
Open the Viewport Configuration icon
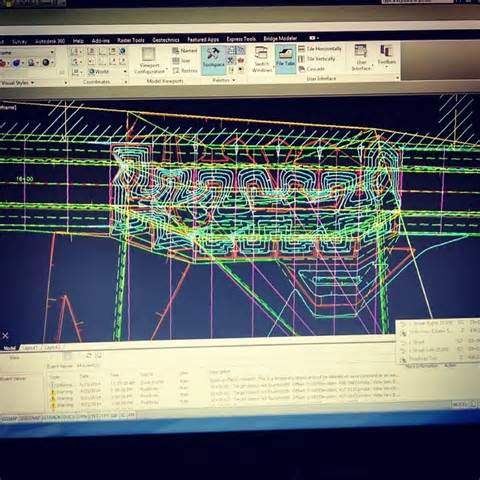click(x=149, y=54)
